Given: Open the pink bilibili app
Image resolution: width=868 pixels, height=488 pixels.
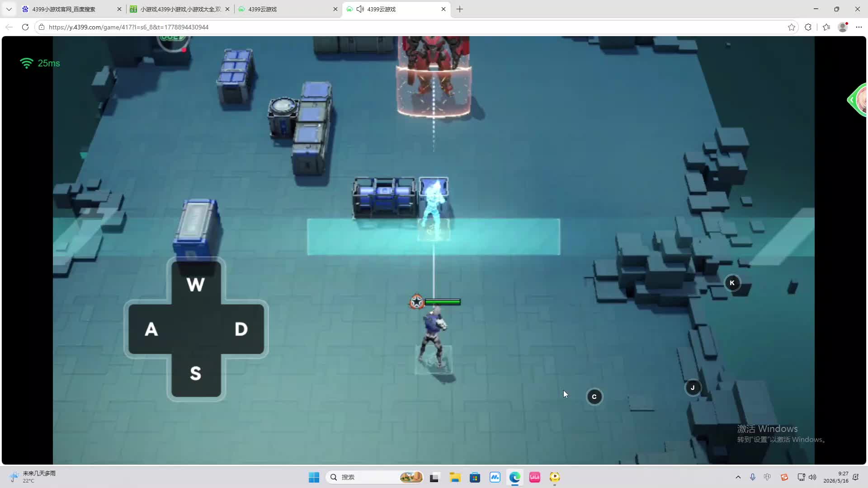Looking at the screenshot, I should pos(535,477).
